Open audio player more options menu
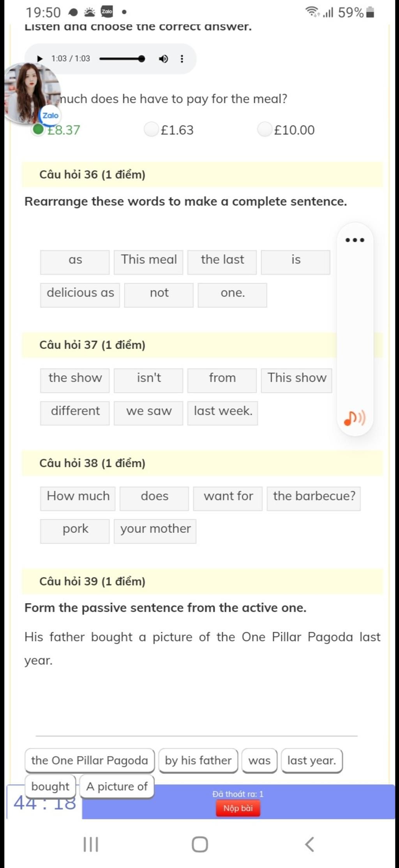 click(x=182, y=59)
